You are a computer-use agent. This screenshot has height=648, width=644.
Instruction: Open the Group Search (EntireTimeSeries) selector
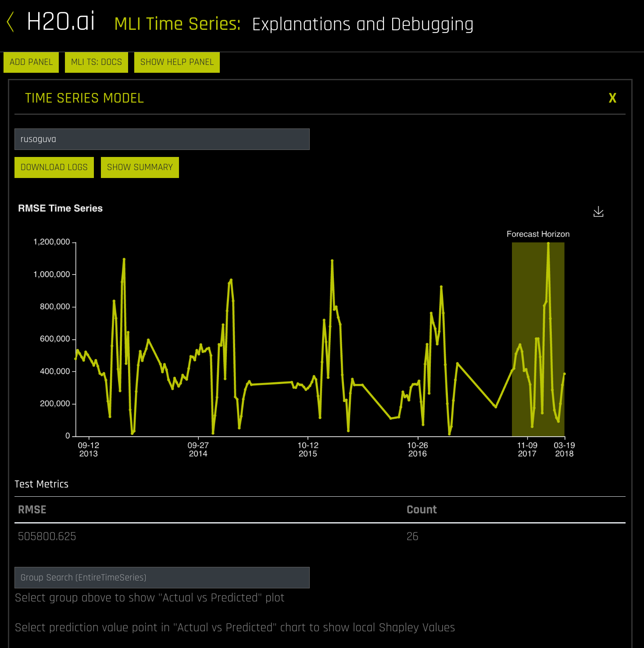pyautogui.click(x=162, y=577)
